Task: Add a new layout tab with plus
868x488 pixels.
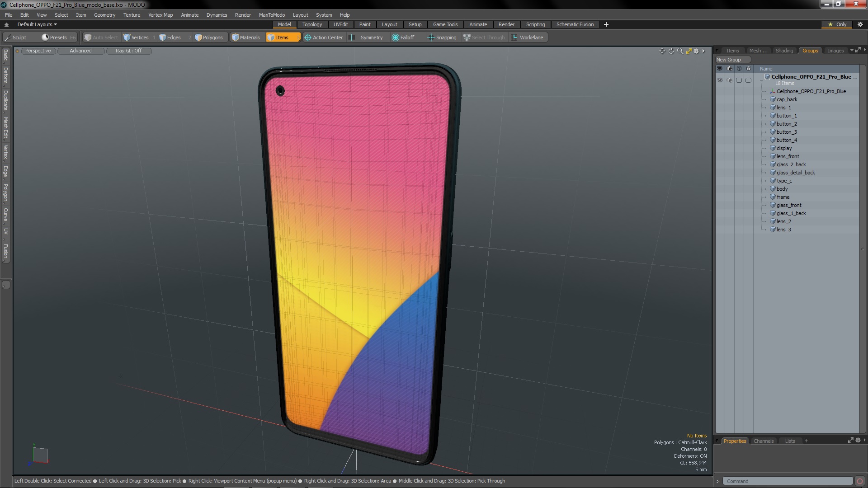Action: click(x=606, y=24)
